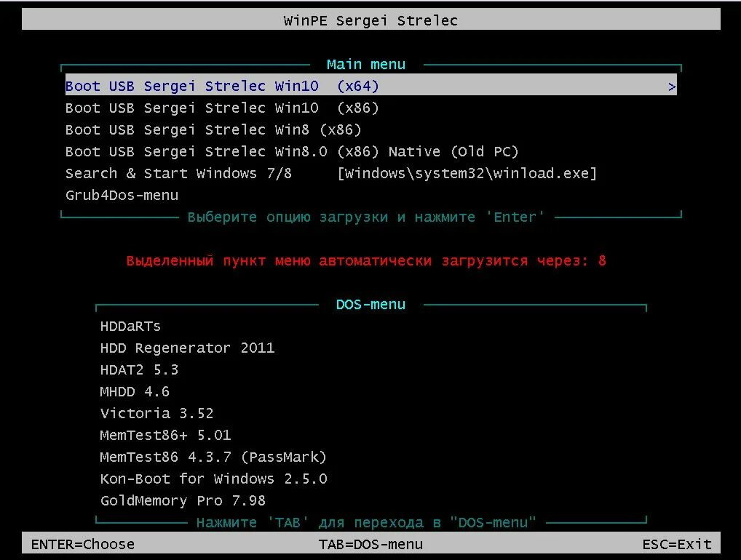Launch GoldMemory Pro 7.98
741x560 pixels.
[x=183, y=500]
